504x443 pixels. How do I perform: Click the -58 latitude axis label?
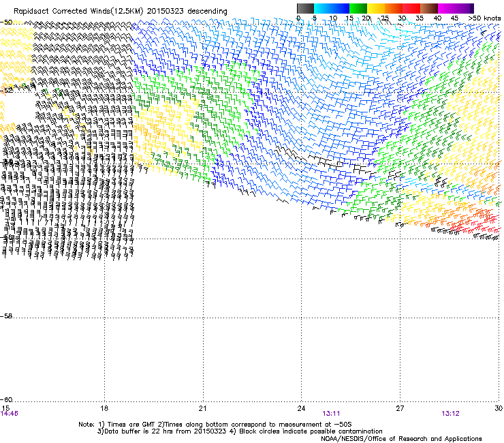tap(6, 316)
